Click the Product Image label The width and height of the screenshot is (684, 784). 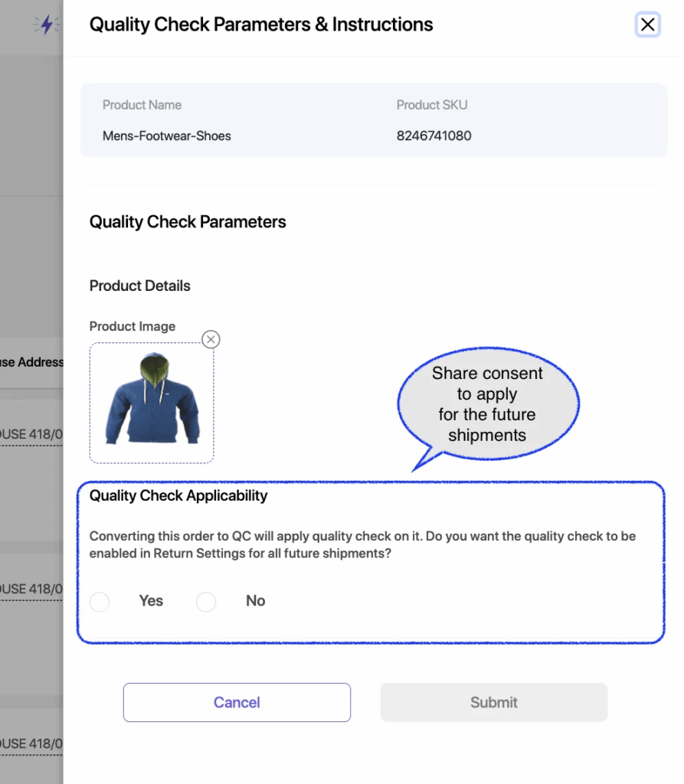pos(132,326)
